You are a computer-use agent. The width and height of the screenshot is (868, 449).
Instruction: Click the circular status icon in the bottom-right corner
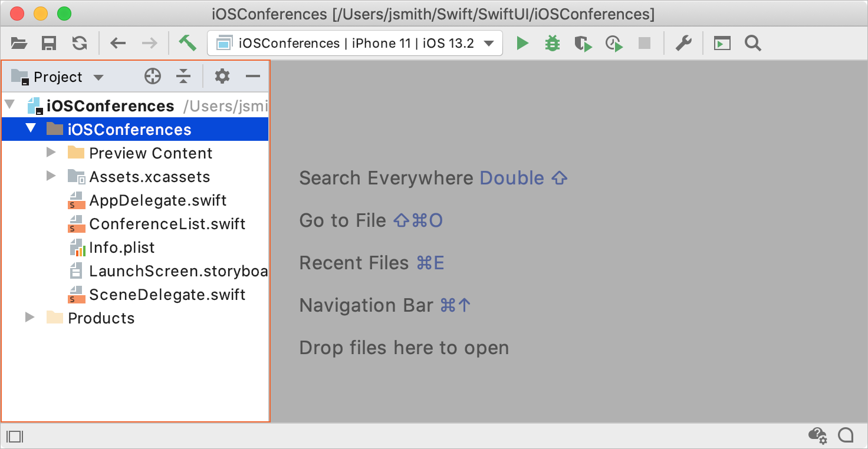(846, 435)
